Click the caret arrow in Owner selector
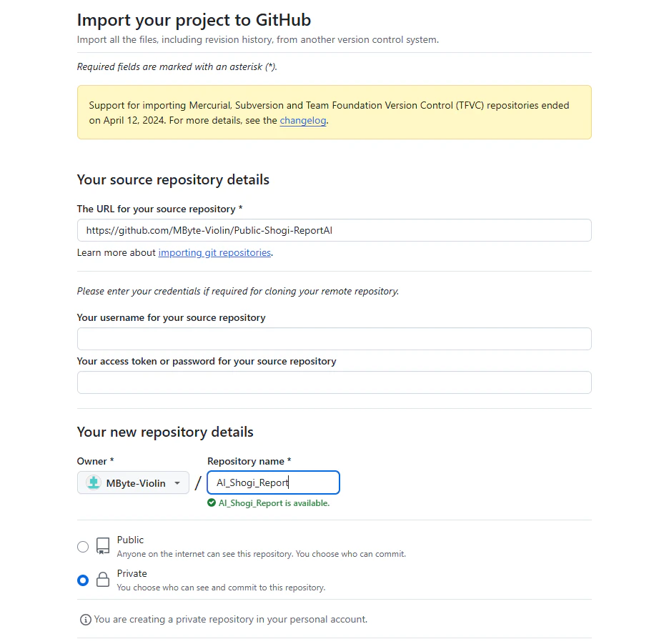 pos(177,483)
